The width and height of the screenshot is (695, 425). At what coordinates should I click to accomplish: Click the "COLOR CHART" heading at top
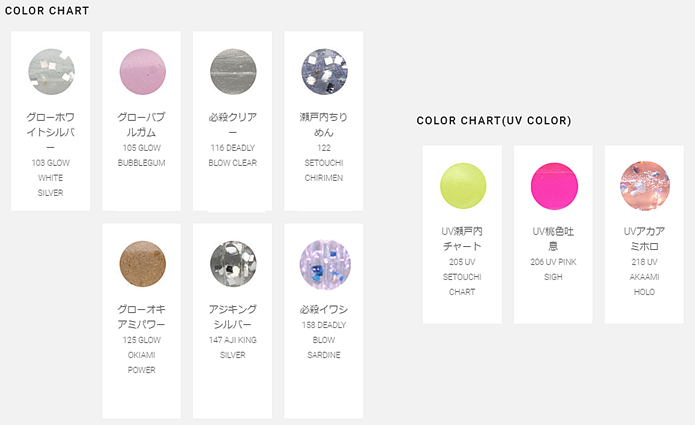[x=48, y=11]
